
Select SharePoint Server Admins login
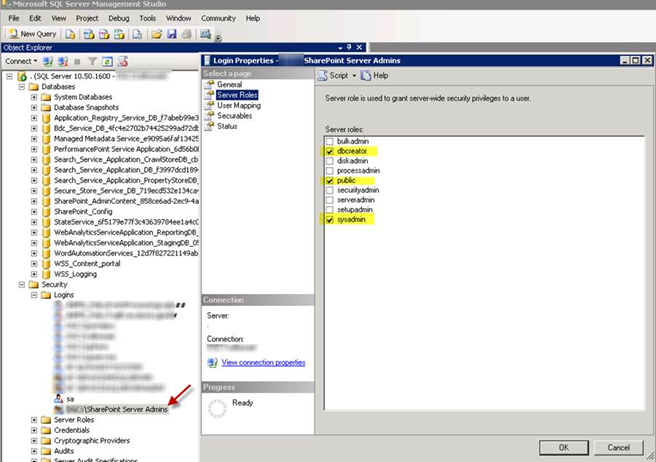click(x=117, y=409)
